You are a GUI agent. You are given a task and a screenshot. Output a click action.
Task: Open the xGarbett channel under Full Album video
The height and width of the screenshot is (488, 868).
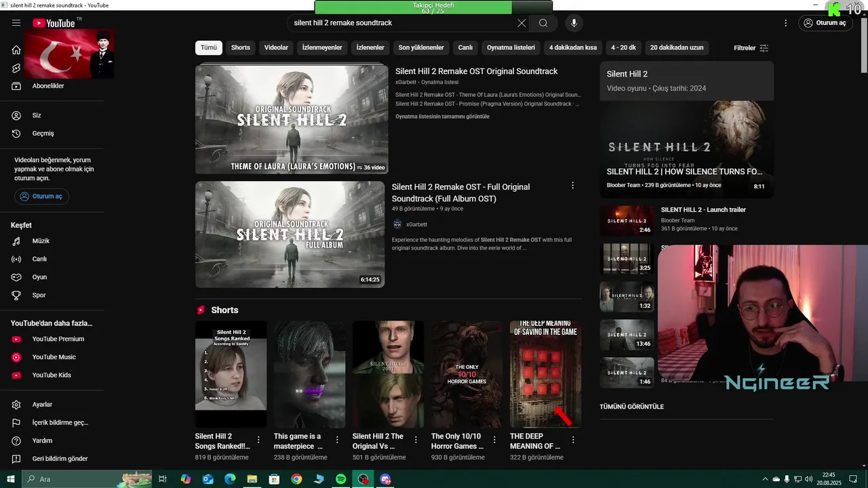[416, 224]
